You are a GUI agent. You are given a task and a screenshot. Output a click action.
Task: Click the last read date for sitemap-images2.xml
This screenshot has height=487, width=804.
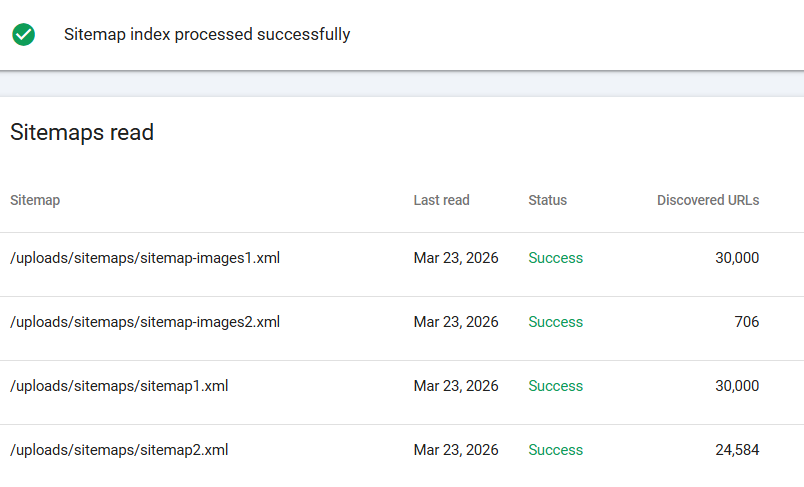coord(456,322)
